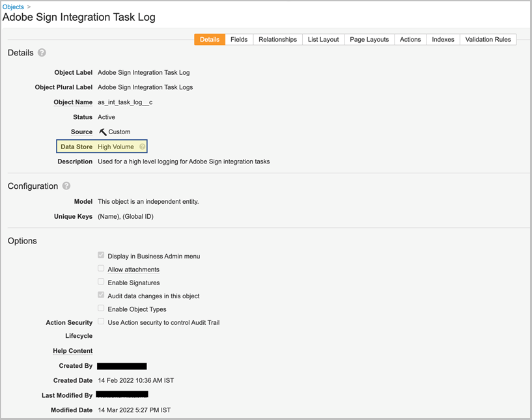Open the Validation Rules tab
The width and height of the screenshot is (532, 420).
[x=488, y=39]
